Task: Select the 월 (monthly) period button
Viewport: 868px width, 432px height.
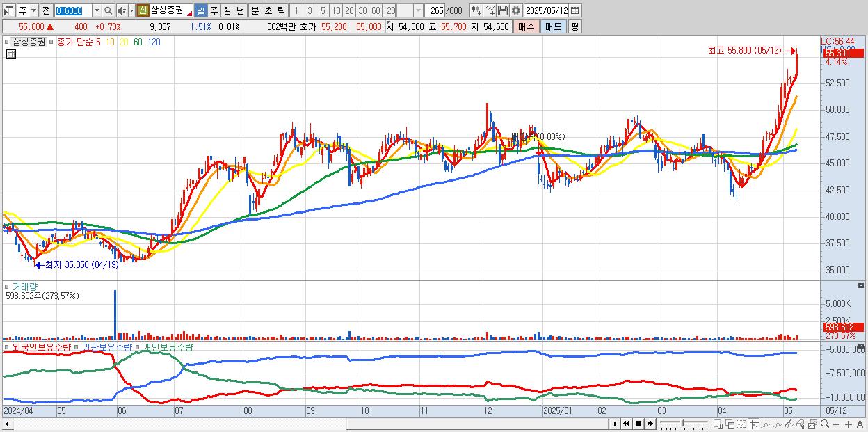Action: tap(227, 10)
